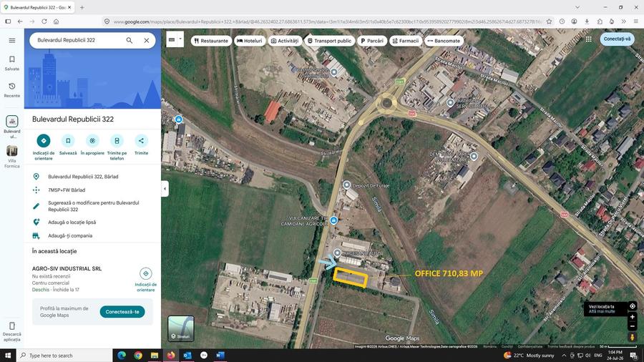Open Microsoft Word from the taskbar
The image size is (644, 362).
(220, 356)
